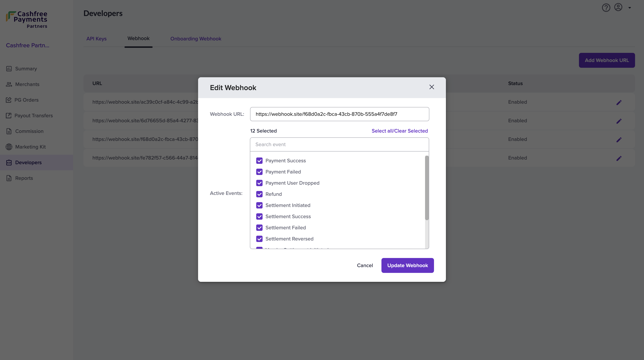Image resolution: width=644 pixels, height=360 pixels.
Task: Click the help question mark icon
Action: coord(606,8)
